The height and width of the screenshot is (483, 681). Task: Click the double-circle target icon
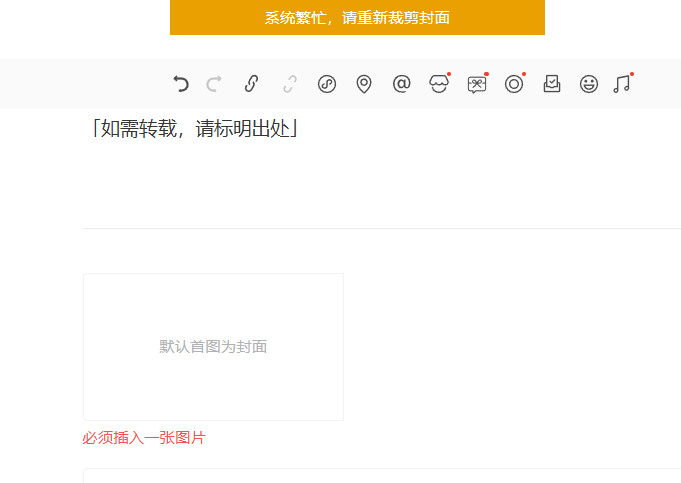click(514, 84)
